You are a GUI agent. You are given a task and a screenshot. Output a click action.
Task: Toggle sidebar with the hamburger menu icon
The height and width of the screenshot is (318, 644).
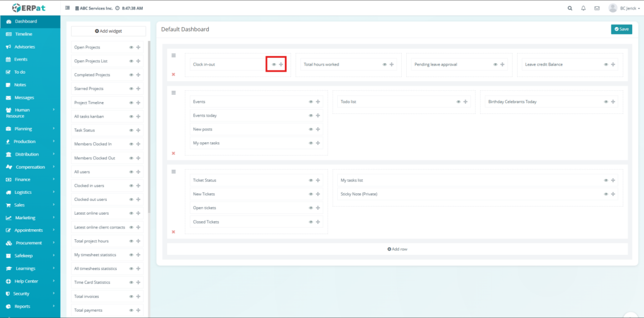click(x=68, y=8)
